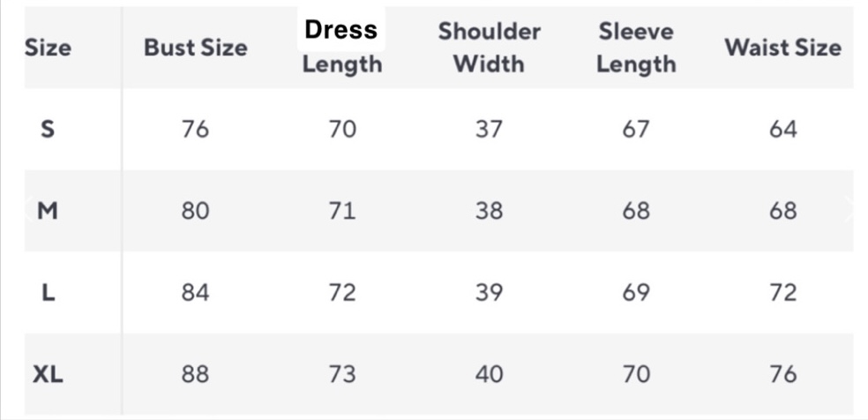Click the Size column header
Image resolution: width=868 pixels, height=420 pixels.
(48, 48)
